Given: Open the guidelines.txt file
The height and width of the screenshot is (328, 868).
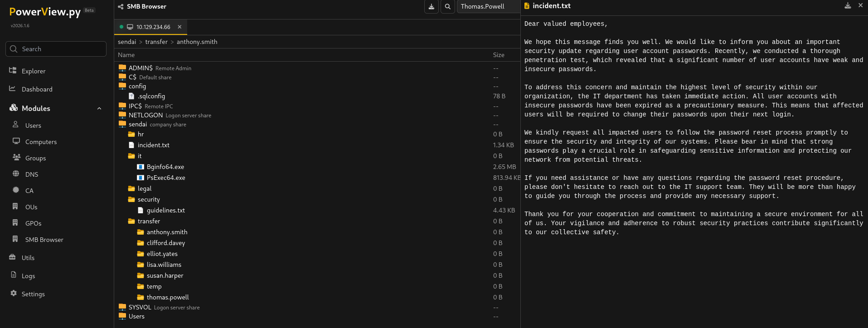Looking at the screenshot, I should coord(165,210).
